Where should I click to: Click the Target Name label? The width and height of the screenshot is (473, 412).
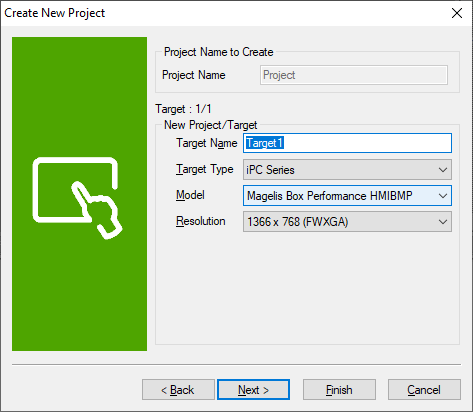point(207,143)
